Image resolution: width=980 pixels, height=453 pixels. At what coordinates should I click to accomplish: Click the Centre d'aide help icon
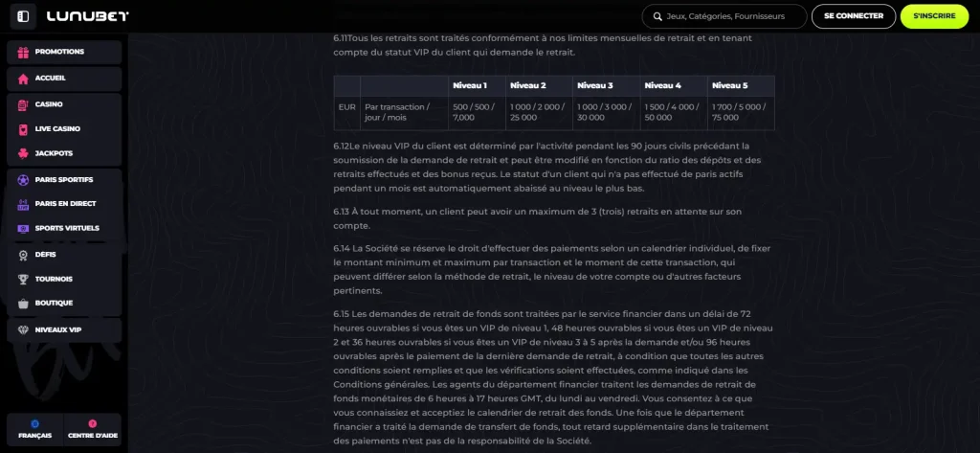tap(93, 423)
